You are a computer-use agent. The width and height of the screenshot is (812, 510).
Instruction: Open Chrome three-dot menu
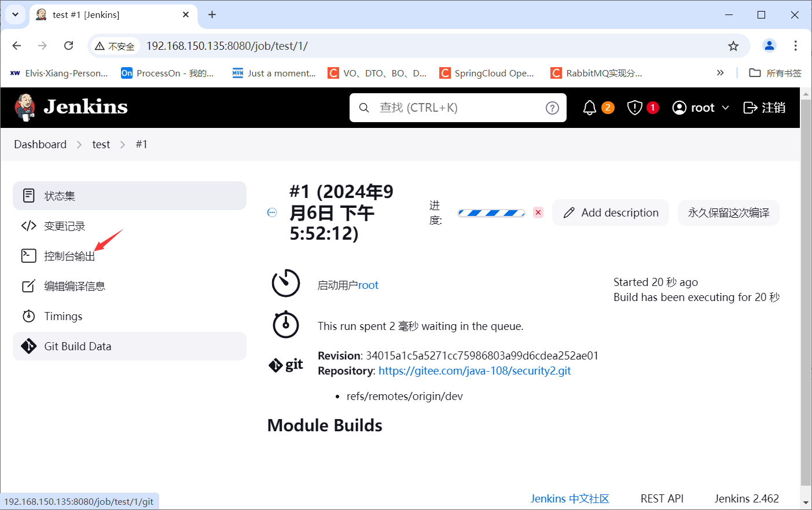pos(796,46)
